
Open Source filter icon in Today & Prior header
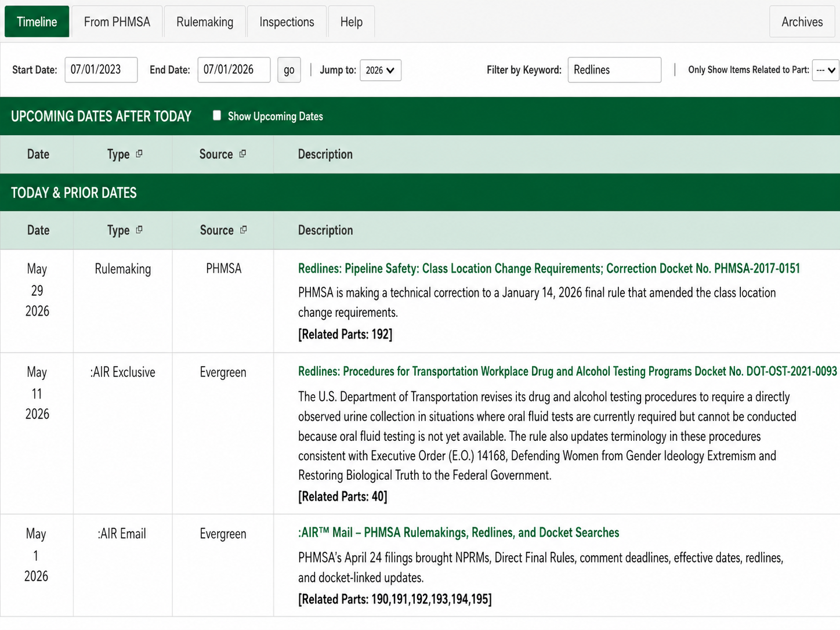(243, 230)
